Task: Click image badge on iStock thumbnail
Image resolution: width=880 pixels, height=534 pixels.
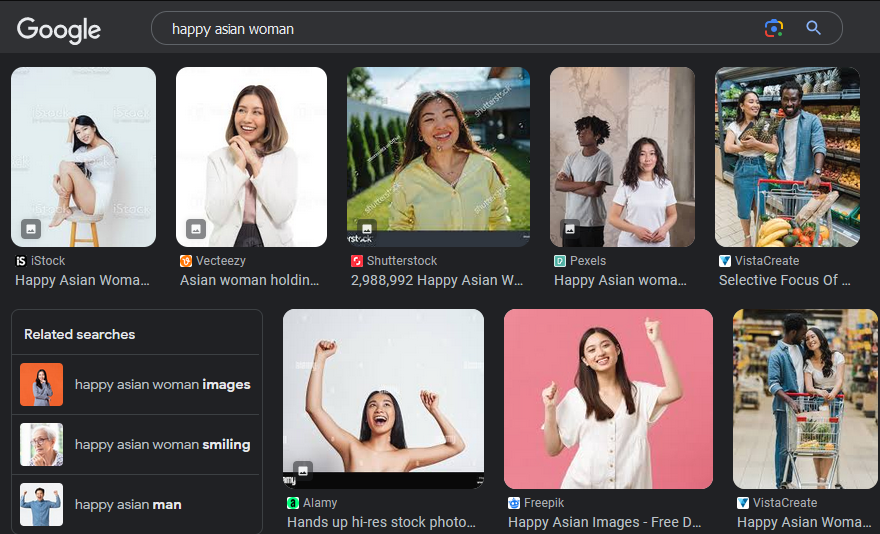Action: tap(31, 229)
